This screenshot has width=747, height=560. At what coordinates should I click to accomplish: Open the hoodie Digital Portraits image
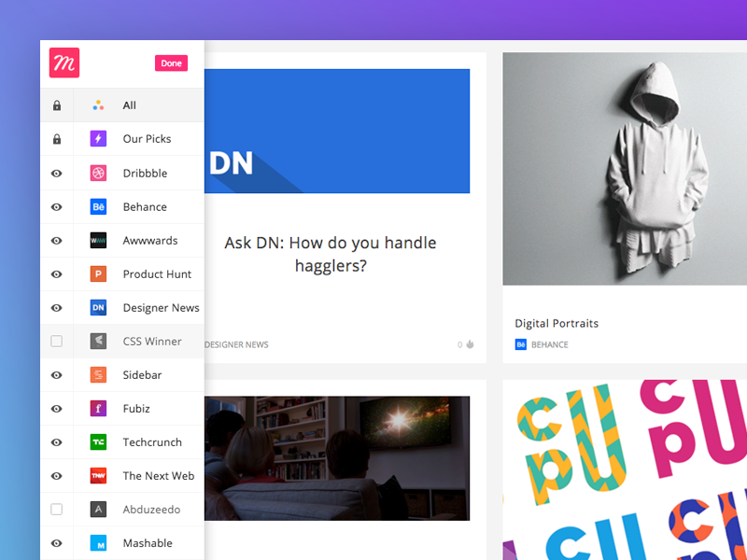(x=625, y=169)
